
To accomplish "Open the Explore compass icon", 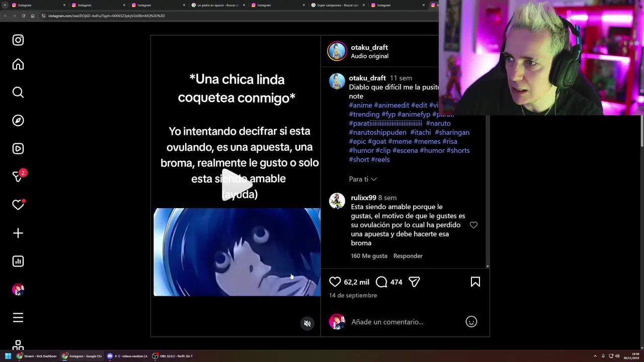I will 18,121.
